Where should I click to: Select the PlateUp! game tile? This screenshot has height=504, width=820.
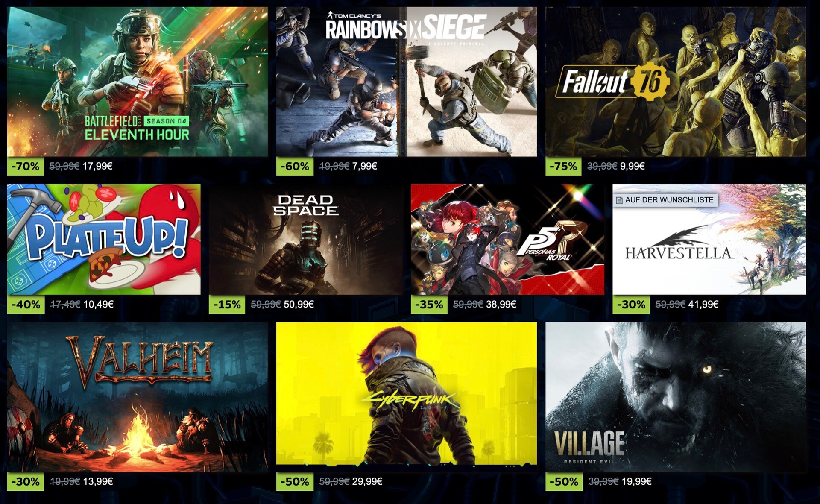[104, 239]
